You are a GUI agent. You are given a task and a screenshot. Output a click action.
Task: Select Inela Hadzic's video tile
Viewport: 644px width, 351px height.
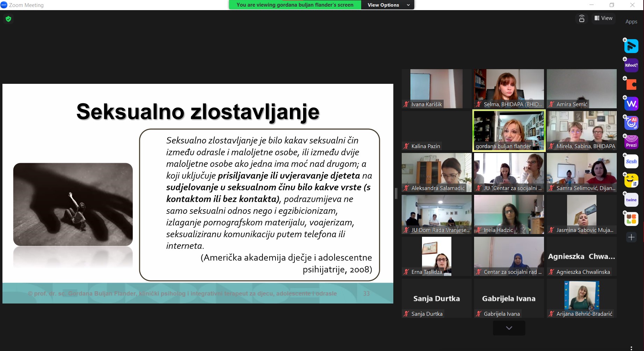[509, 214]
